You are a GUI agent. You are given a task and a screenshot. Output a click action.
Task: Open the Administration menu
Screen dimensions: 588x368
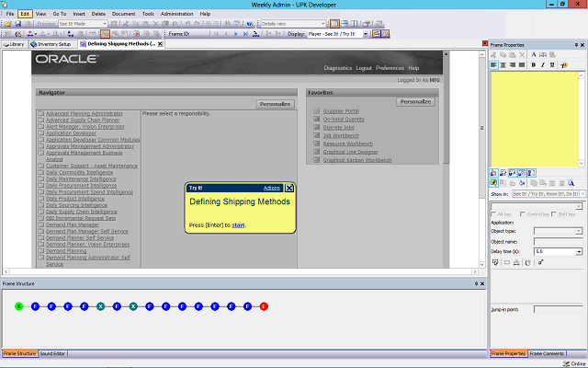pos(176,14)
